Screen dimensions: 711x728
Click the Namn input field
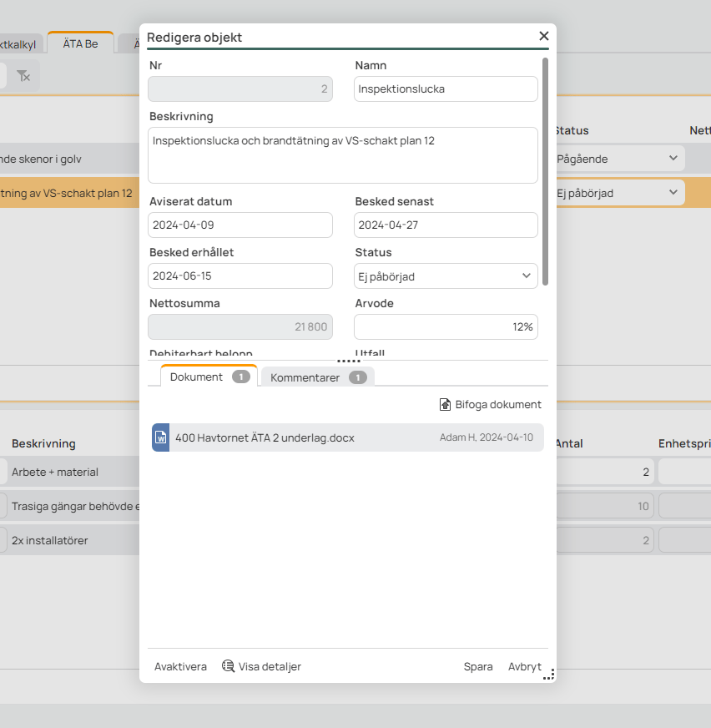click(x=446, y=88)
